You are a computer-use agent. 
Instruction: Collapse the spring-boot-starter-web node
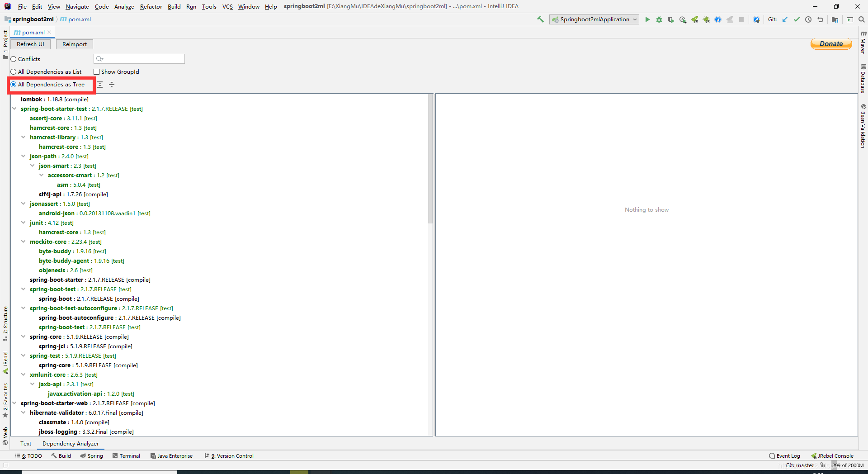tap(14, 403)
